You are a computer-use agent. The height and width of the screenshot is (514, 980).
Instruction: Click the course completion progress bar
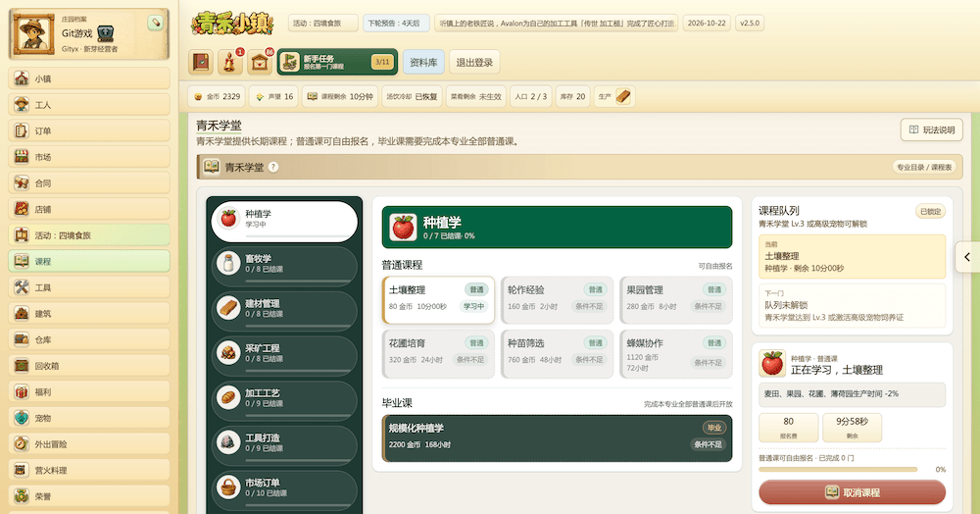[x=838, y=469]
